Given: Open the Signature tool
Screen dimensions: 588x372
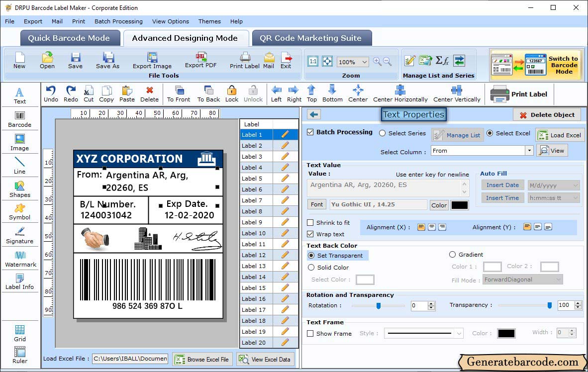Looking at the screenshot, I should tap(19, 236).
